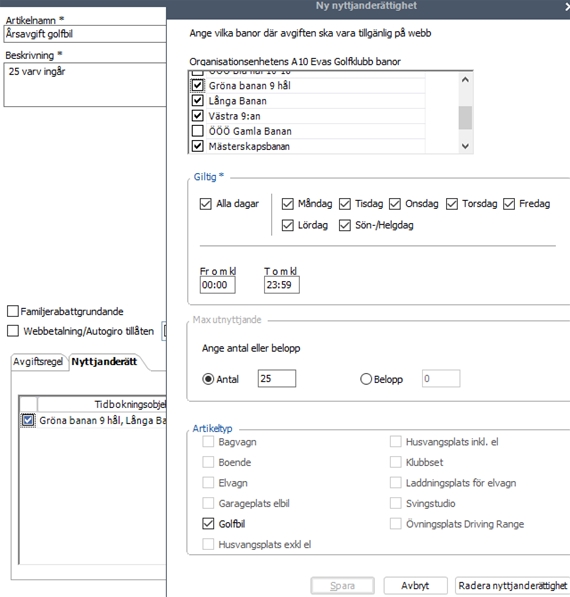Uncheck the Golfbil article type
The height and width of the screenshot is (597, 570).
(208, 524)
